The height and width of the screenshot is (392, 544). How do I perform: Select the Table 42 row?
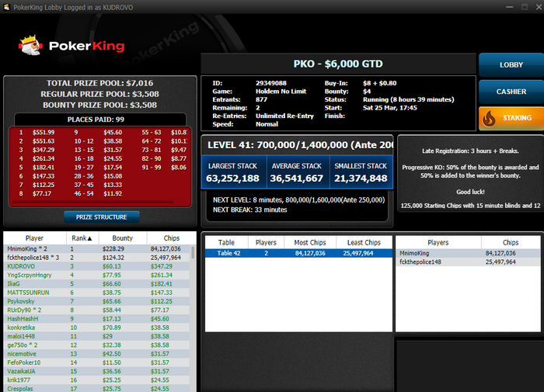click(298, 253)
